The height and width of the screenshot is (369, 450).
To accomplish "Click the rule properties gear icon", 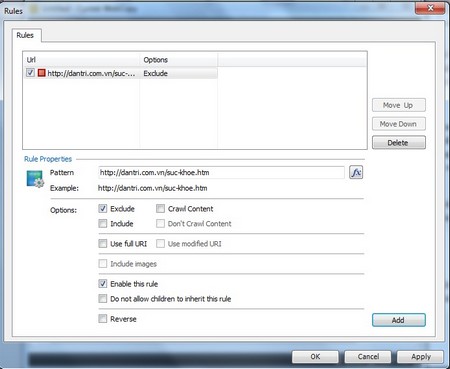I will (x=35, y=179).
